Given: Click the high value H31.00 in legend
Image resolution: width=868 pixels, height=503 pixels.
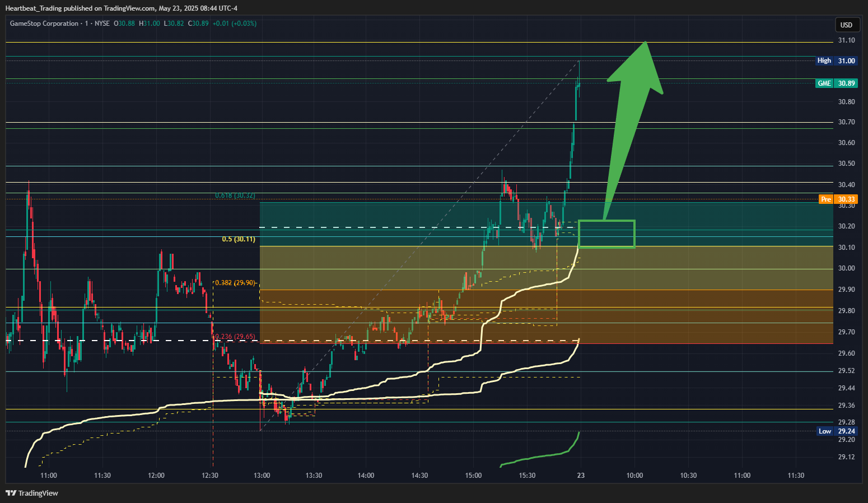Looking at the screenshot, I should (150, 24).
